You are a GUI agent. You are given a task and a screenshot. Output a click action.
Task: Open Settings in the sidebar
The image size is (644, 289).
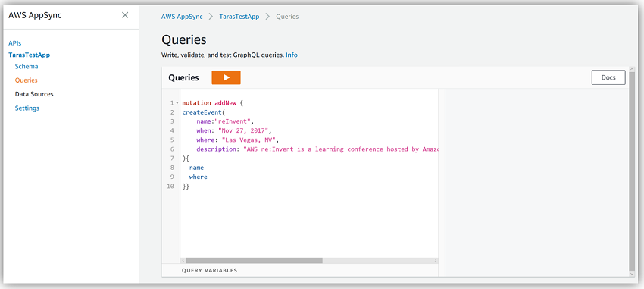[27, 108]
